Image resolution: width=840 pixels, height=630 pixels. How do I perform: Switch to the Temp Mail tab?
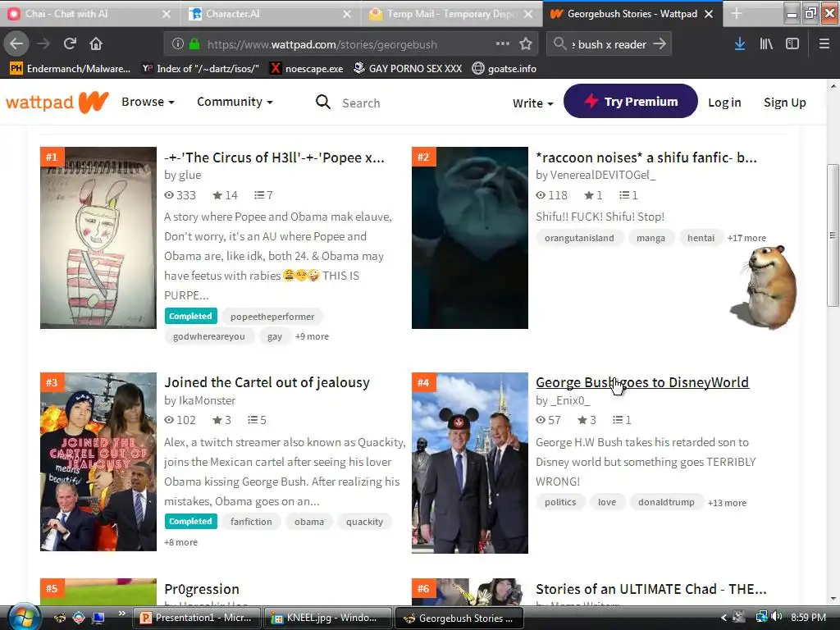(x=451, y=14)
